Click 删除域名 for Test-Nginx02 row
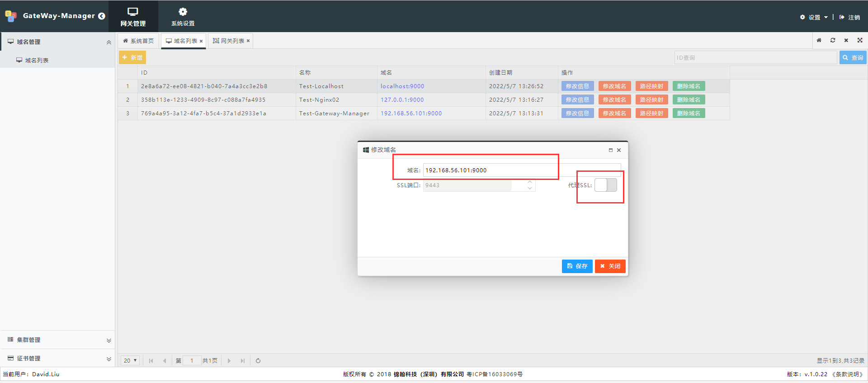The image size is (868, 383). pos(689,99)
